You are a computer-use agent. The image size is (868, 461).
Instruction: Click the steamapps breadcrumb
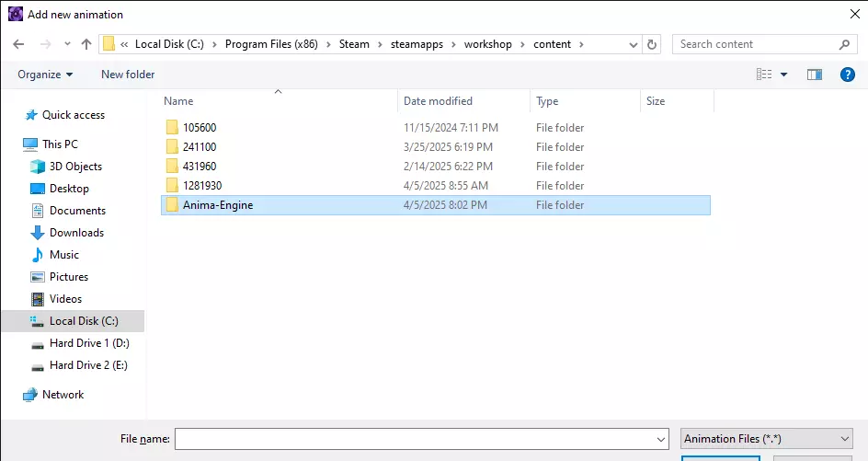pyautogui.click(x=417, y=44)
